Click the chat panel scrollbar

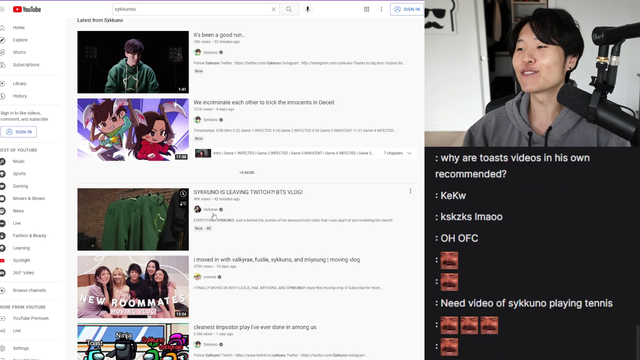pos(638,342)
